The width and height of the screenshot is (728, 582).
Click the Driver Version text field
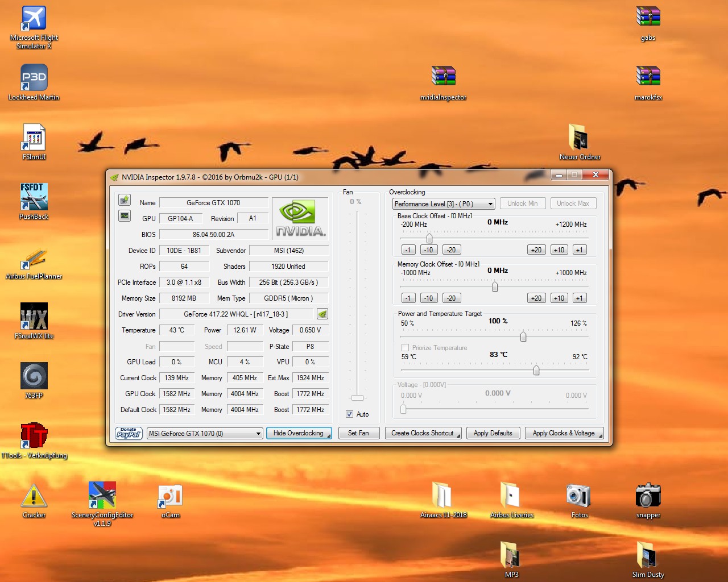(236, 314)
